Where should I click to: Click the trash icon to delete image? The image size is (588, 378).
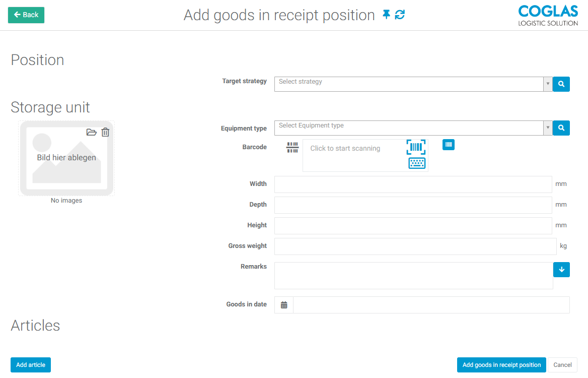[105, 132]
